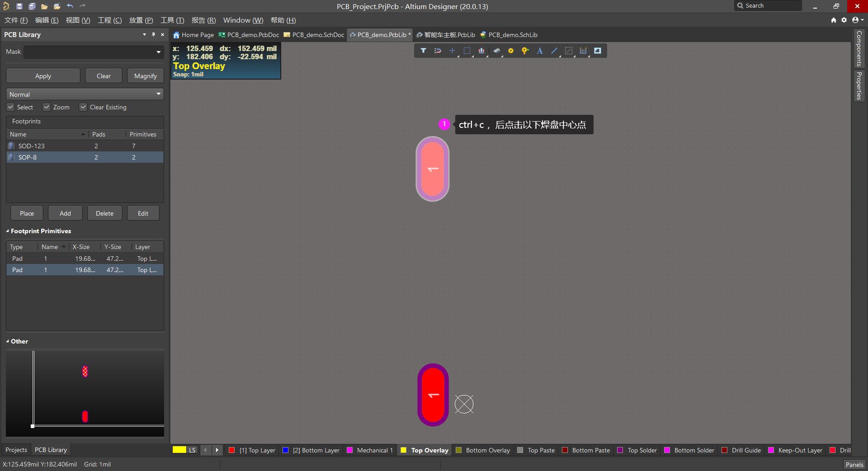The image size is (868, 471).
Task: Sort primitives by the Name column
Action: pos(53,247)
